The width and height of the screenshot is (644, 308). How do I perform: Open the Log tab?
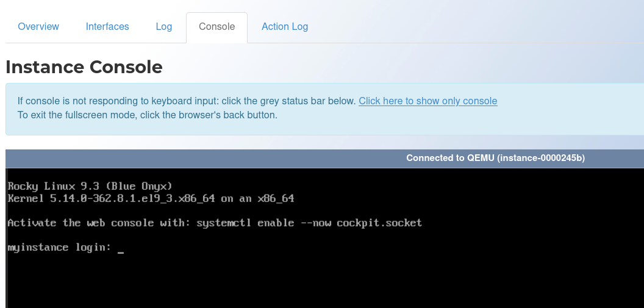[x=163, y=27]
